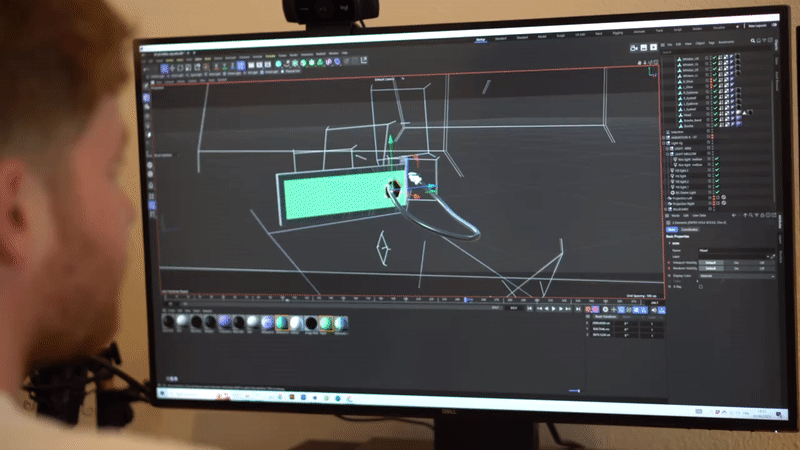Click the keyframe position plus icon in timeline
Viewport: 800px width, 450px height.
[614, 310]
